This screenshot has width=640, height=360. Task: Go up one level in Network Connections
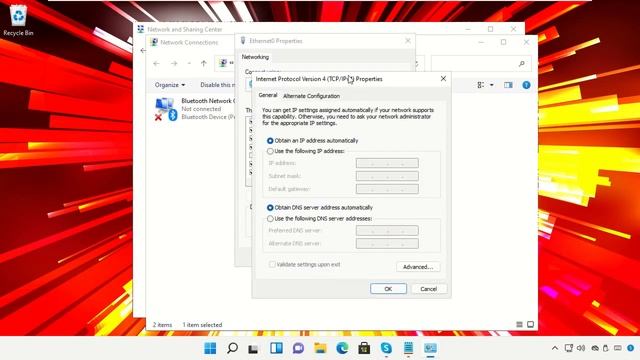[x=204, y=63]
